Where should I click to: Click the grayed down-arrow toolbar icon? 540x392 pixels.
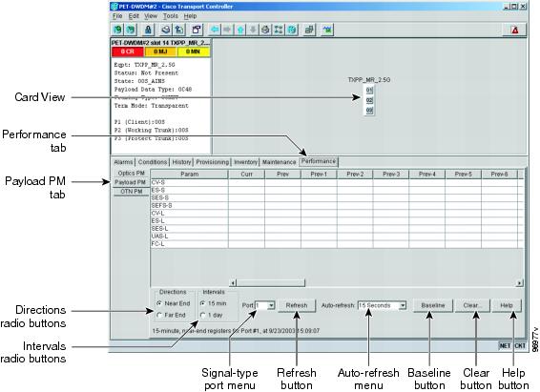(x=253, y=30)
